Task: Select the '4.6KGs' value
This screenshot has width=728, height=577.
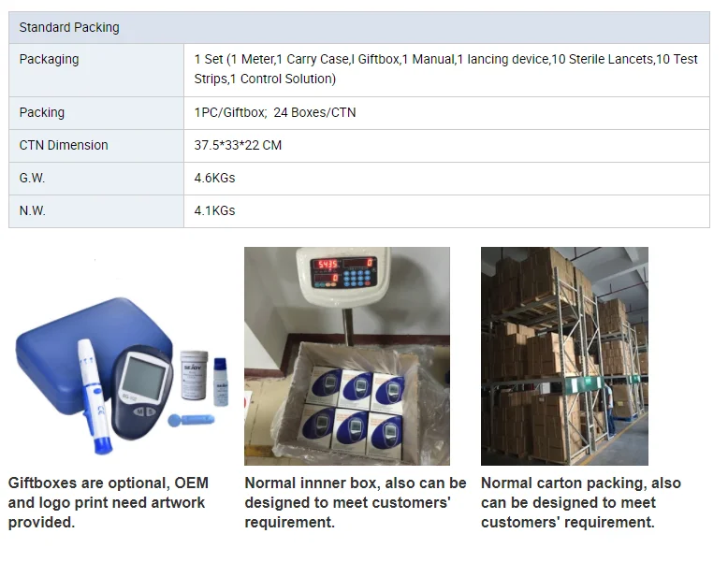Action: click(214, 178)
